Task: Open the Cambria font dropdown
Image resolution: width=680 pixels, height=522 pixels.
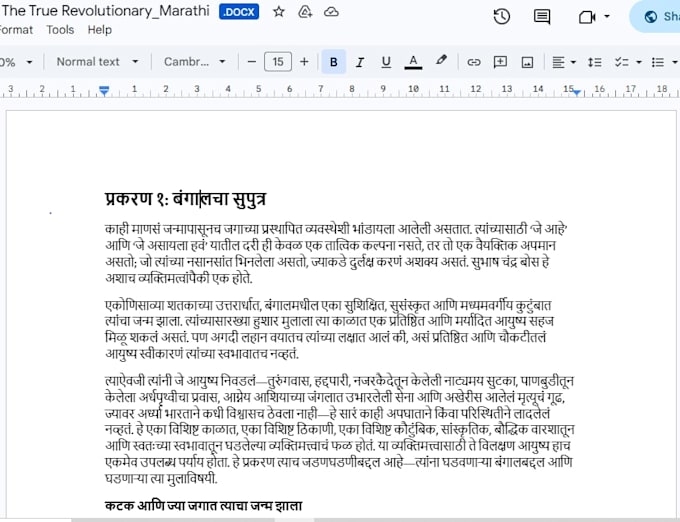Action: 195,62
